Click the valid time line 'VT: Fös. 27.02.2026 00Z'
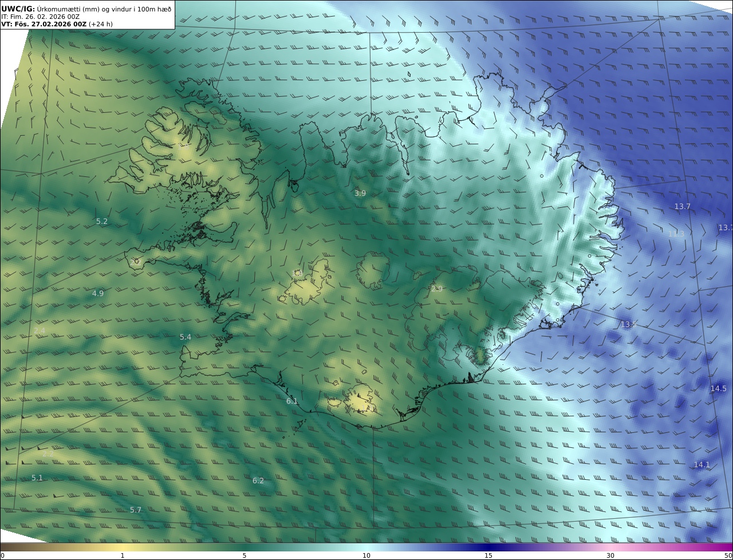 (44, 24)
